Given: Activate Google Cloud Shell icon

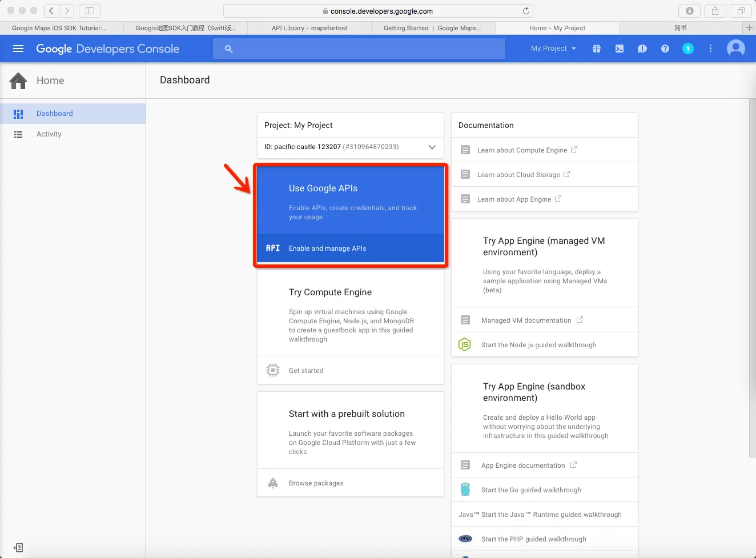Looking at the screenshot, I should 620,49.
